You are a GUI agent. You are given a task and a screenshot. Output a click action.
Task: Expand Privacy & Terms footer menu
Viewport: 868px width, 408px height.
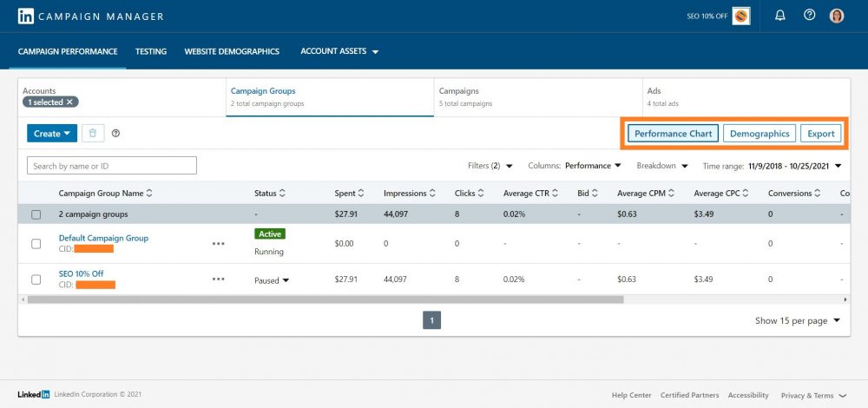click(x=813, y=395)
